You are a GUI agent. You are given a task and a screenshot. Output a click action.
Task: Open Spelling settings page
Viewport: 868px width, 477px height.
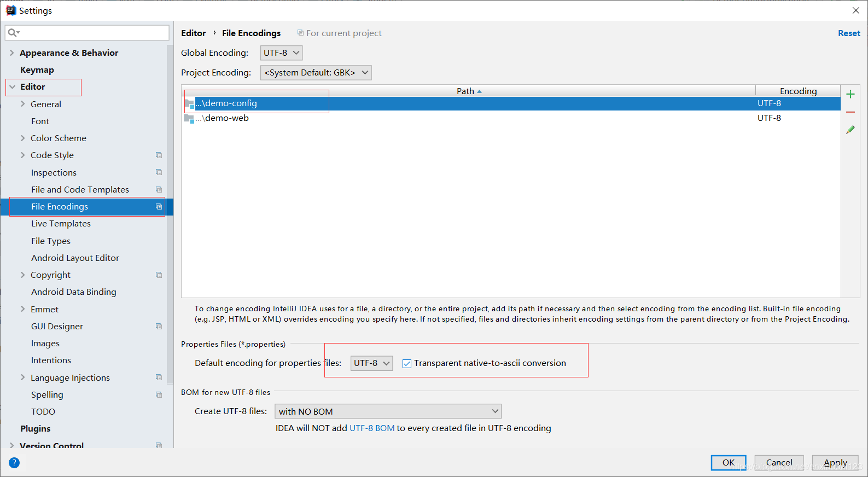(47, 395)
